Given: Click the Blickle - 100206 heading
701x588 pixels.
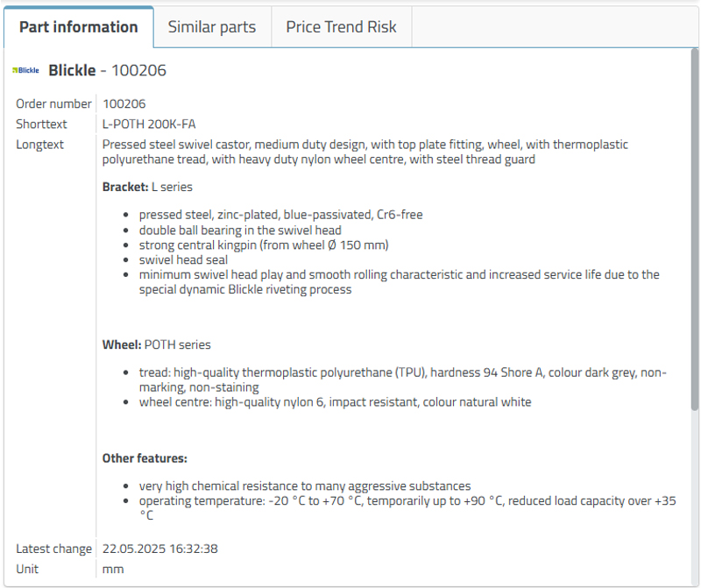Looking at the screenshot, I should [x=107, y=70].
